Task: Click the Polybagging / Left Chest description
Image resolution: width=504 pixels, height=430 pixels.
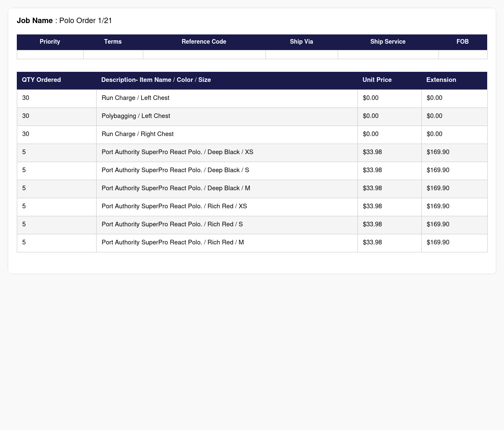Action: (x=136, y=116)
